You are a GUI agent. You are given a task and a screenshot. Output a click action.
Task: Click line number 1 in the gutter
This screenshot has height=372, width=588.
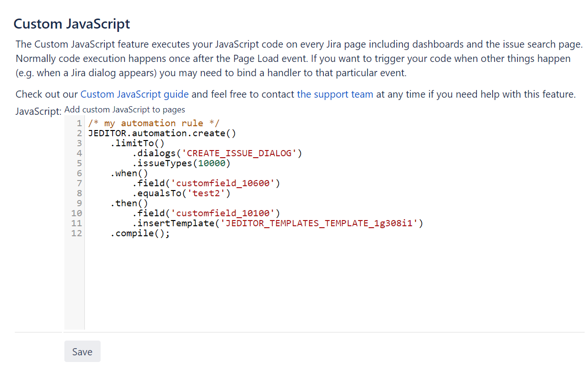[x=79, y=123]
